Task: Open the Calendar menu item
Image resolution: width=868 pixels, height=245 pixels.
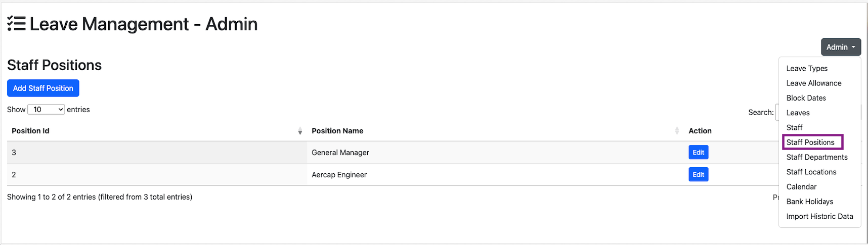Action: (801, 187)
